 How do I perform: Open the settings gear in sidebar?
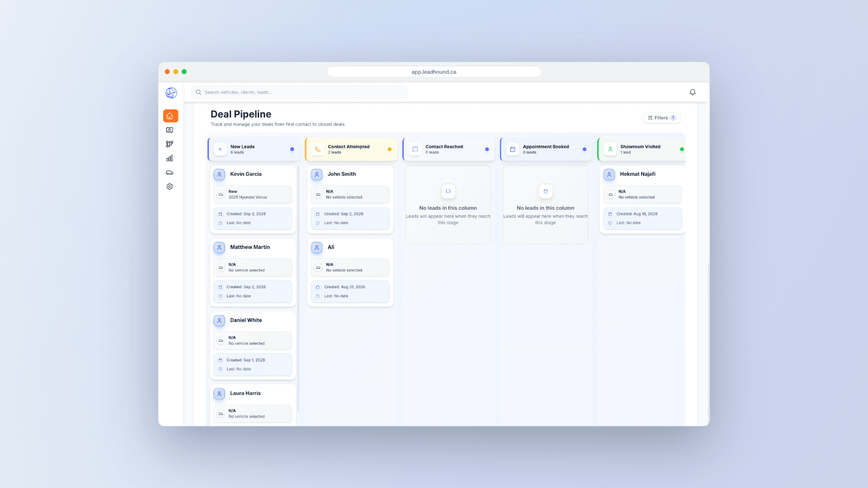pyautogui.click(x=170, y=187)
